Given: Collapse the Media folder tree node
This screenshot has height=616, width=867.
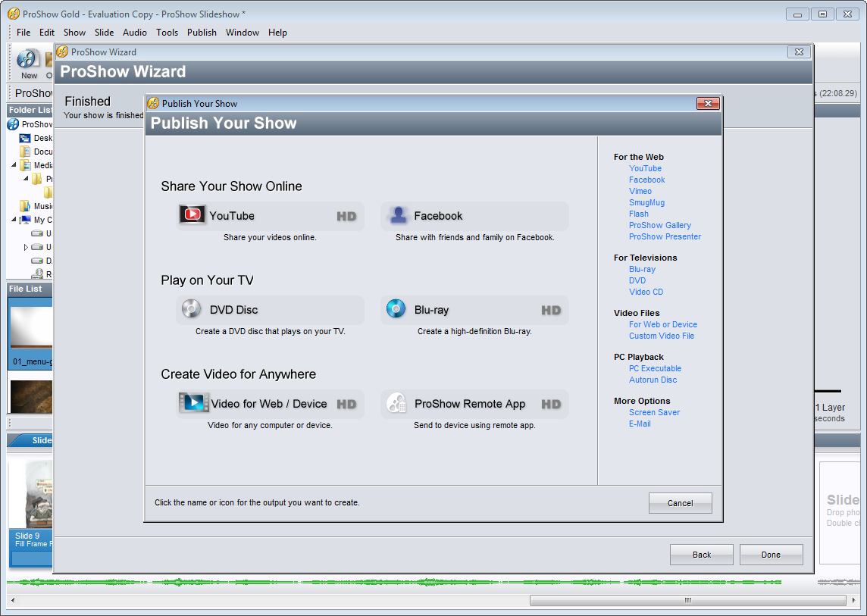Looking at the screenshot, I should coord(14,164).
